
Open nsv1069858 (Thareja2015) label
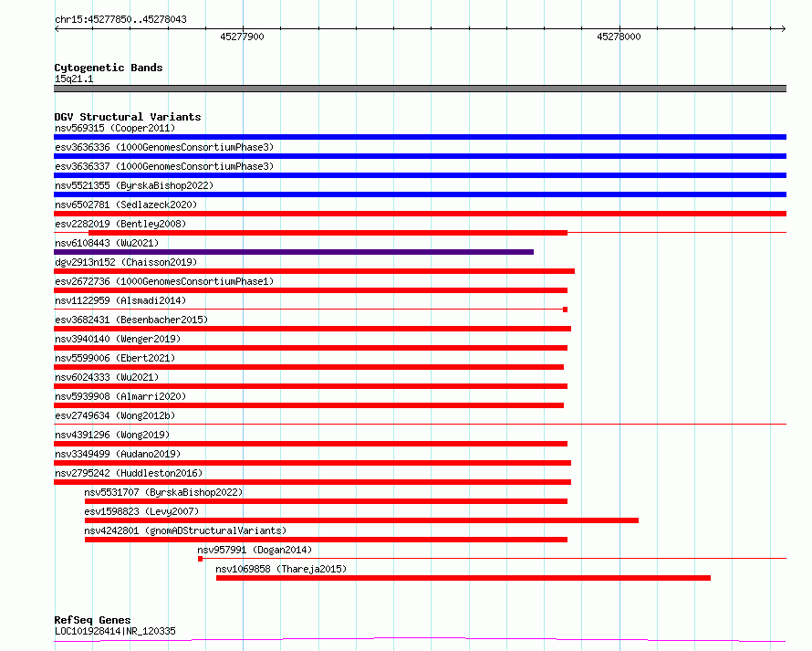tap(281, 569)
